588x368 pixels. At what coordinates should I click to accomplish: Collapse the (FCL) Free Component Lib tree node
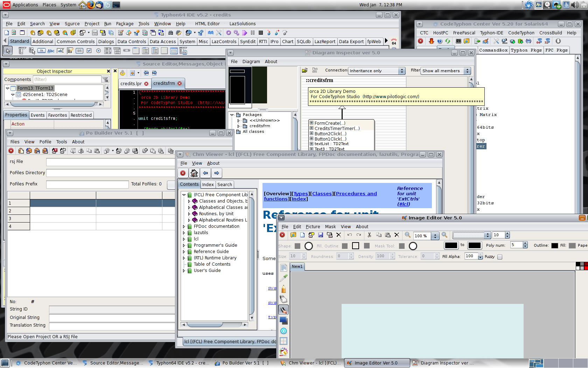184,195
